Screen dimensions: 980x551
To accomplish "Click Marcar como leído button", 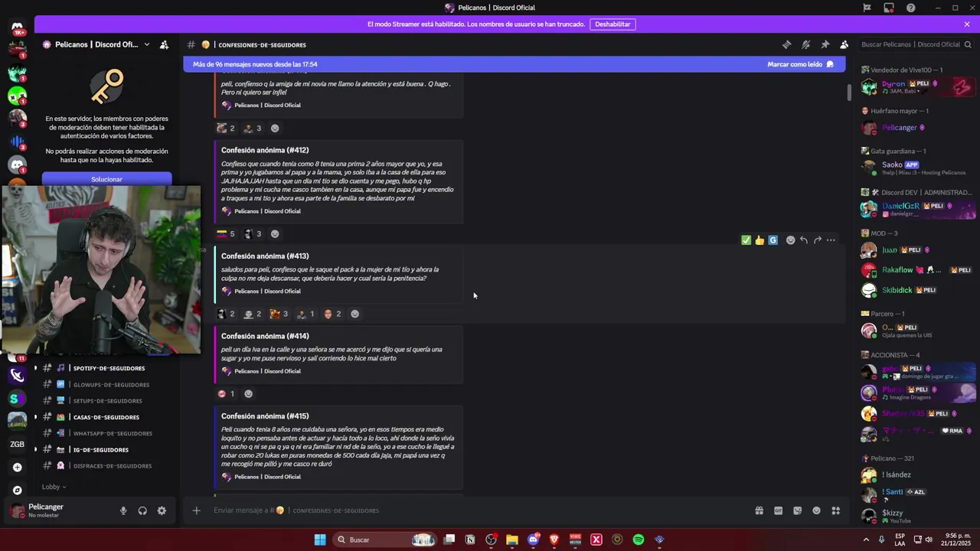I will click(x=800, y=64).
